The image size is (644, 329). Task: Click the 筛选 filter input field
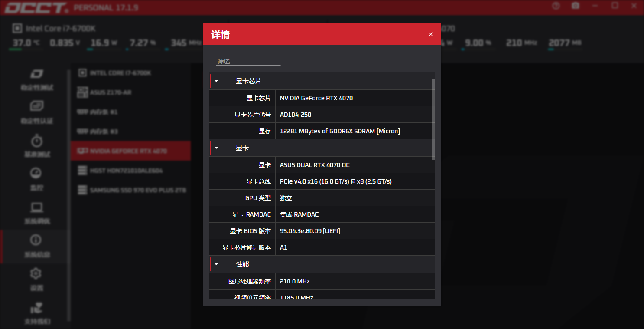(x=248, y=61)
